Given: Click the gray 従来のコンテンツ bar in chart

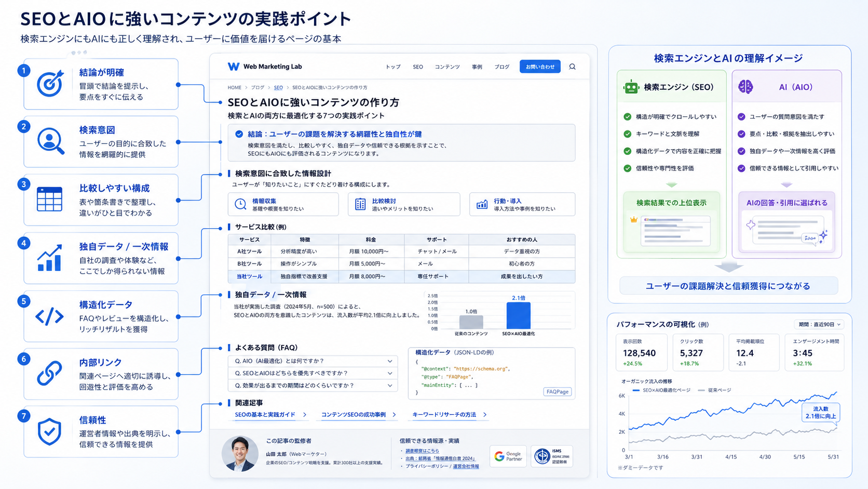Looking at the screenshot, I should 471,322.
